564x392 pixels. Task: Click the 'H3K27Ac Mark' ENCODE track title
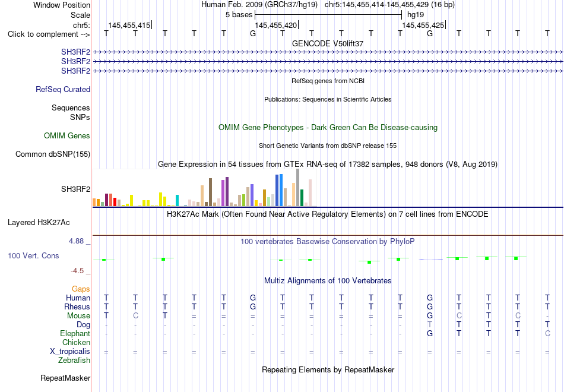[328, 214]
